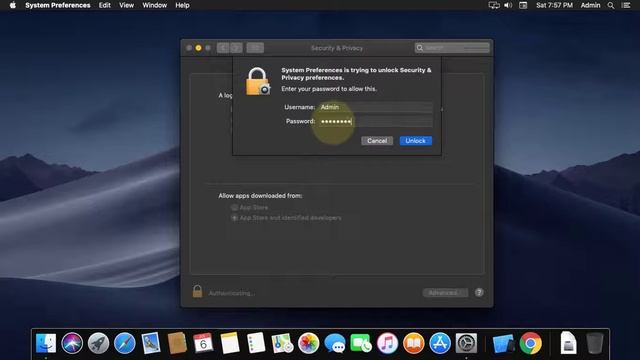Open Messages speech bubble icon in Dock
The height and width of the screenshot is (360, 640).
[x=335, y=343]
